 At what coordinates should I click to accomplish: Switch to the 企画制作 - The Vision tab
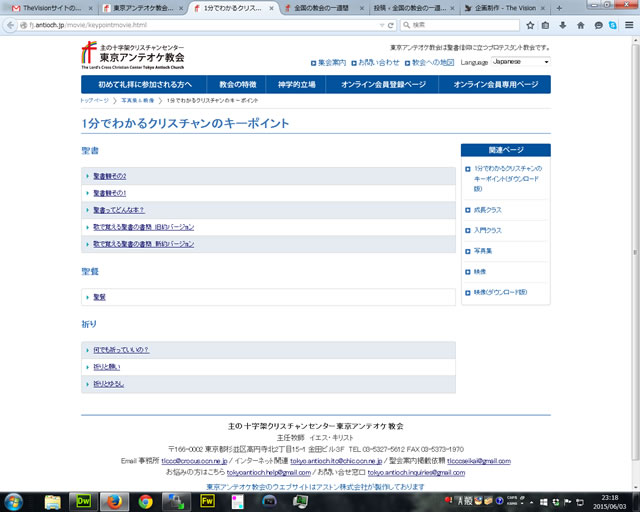(x=505, y=7)
